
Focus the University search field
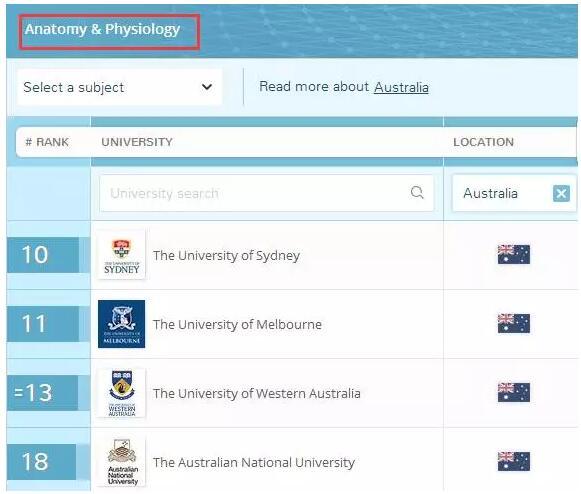(266, 193)
